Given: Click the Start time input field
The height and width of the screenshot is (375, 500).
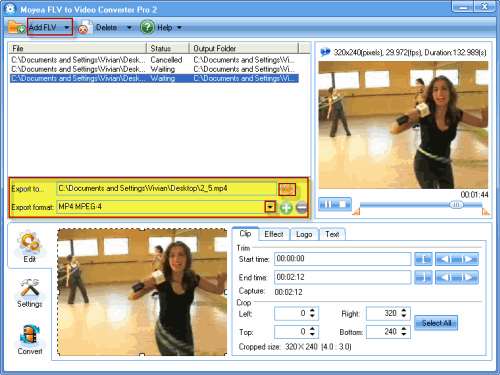Looking at the screenshot, I should point(343,259).
